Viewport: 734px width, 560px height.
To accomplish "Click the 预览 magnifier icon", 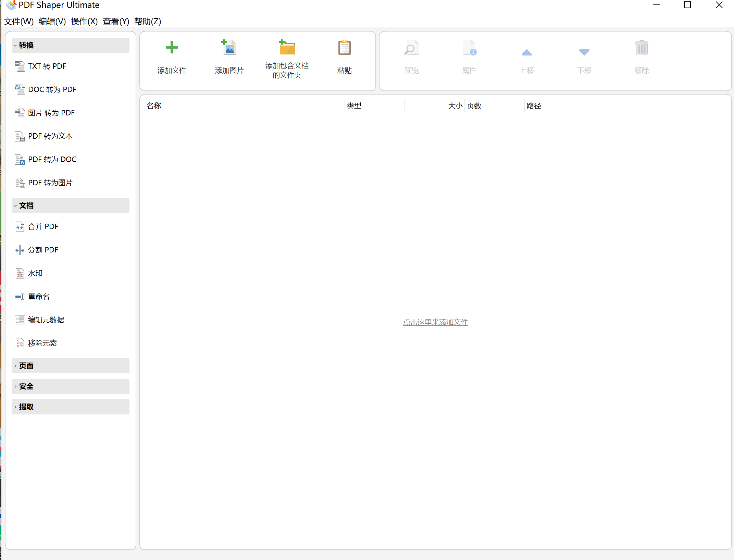I will (411, 48).
